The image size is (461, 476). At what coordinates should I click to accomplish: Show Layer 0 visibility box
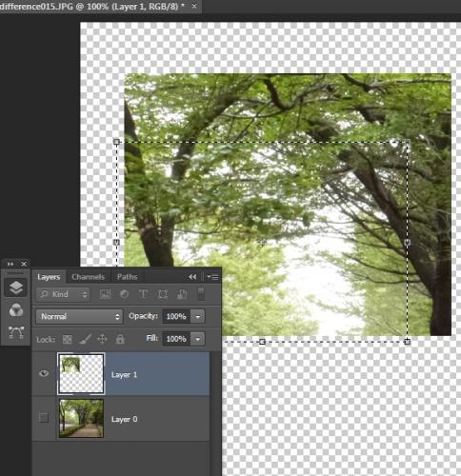pyautogui.click(x=44, y=418)
